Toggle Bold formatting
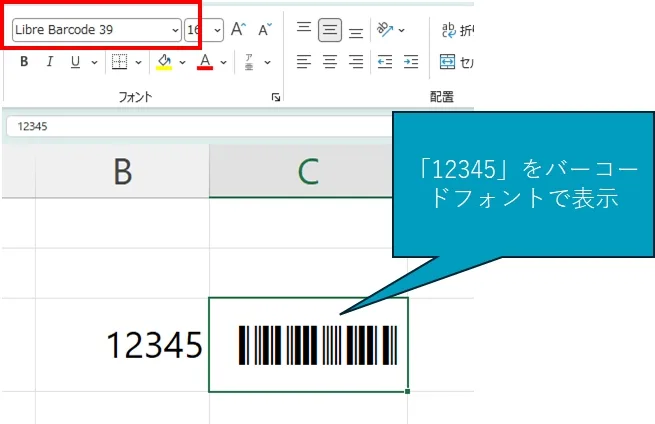The image size is (655, 424). tap(24, 62)
